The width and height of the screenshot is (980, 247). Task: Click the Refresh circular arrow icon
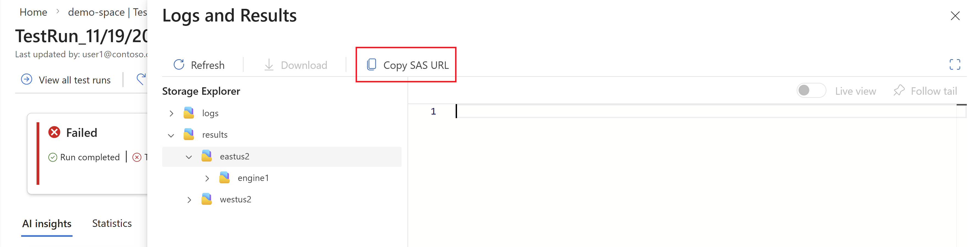tap(179, 65)
